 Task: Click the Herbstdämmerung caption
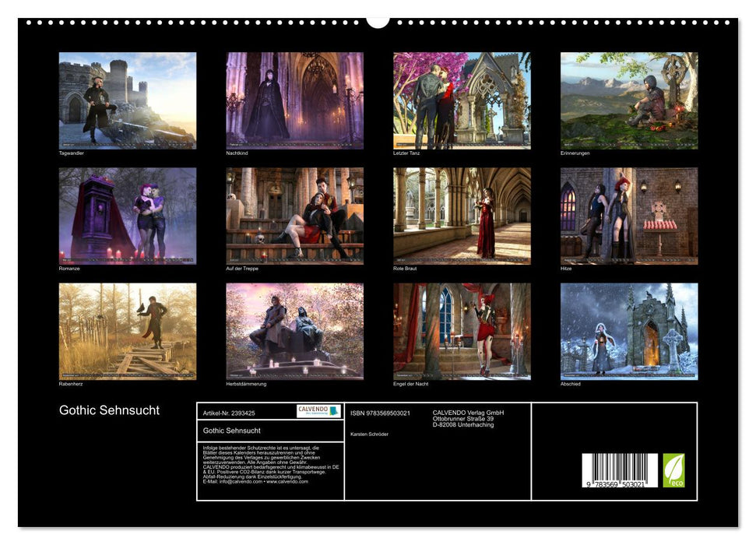(246, 384)
